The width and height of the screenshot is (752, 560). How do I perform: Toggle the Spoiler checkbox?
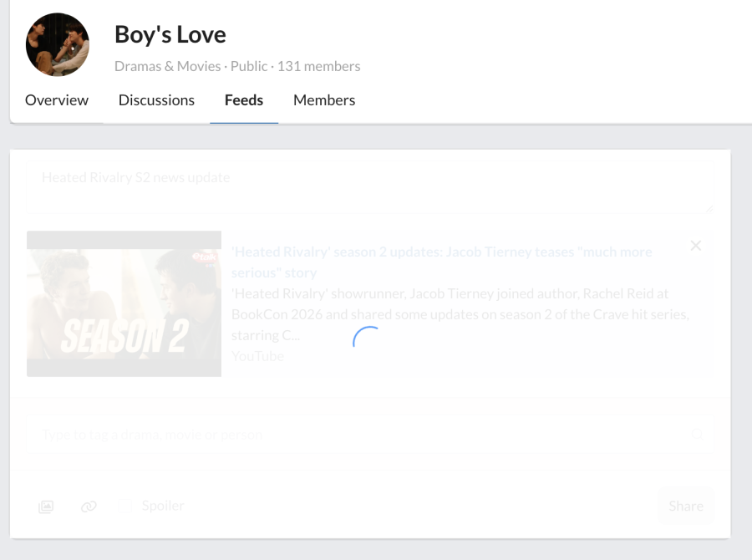tap(124, 507)
